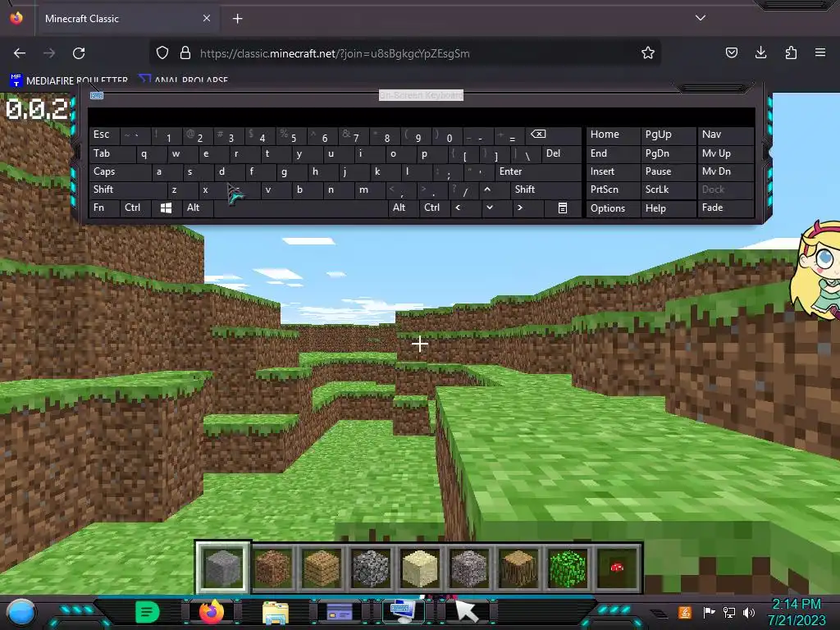Click the context menu key on keyboard
Viewport: 840px width, 630px height.
click(x=563, y=208)
